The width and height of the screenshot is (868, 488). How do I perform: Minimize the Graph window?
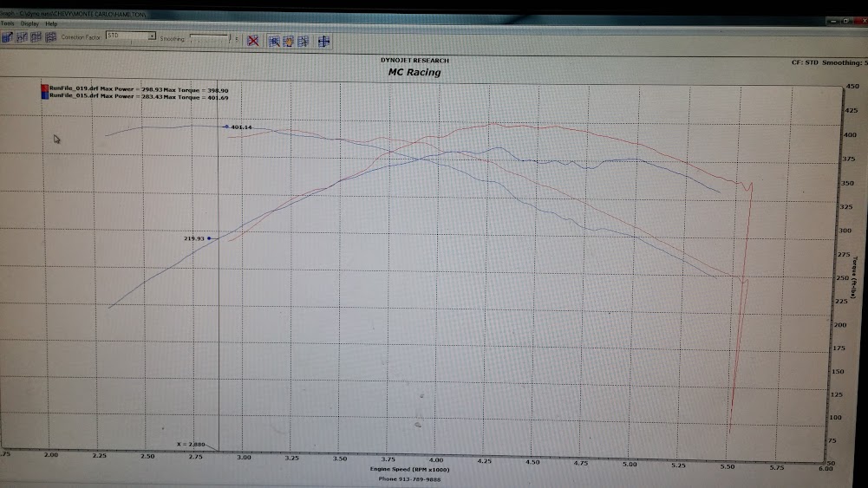click(x=834, y=21)
